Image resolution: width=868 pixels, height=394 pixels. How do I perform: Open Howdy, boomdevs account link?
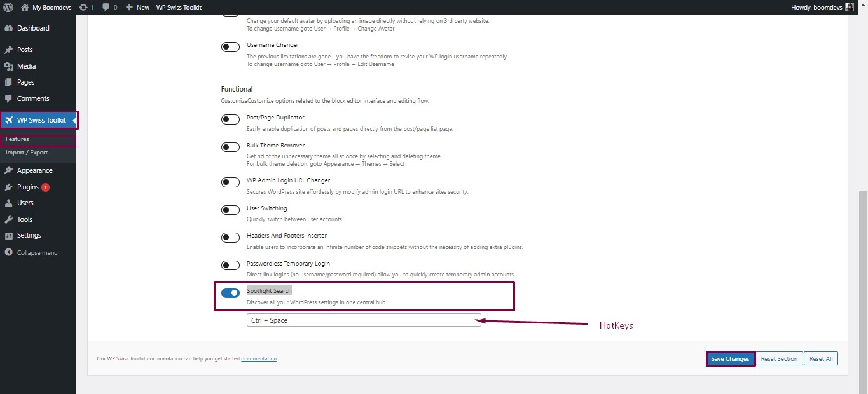click(818, 7)
